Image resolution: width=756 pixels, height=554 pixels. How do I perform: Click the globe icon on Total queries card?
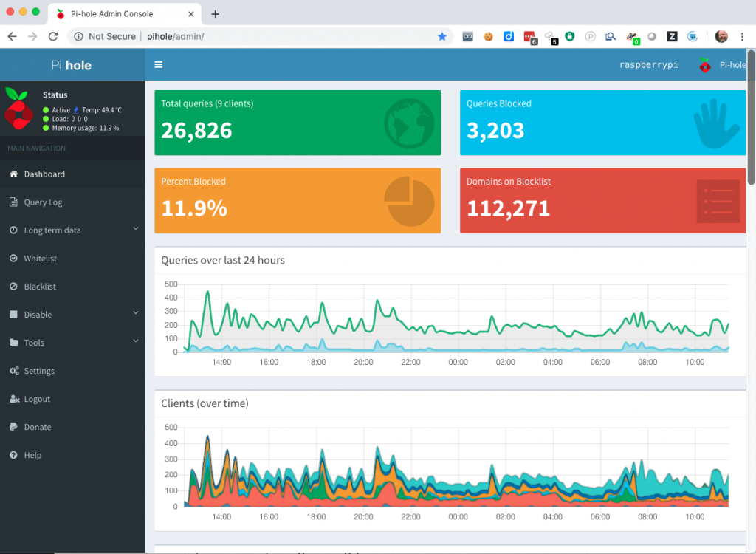[409, 123]
